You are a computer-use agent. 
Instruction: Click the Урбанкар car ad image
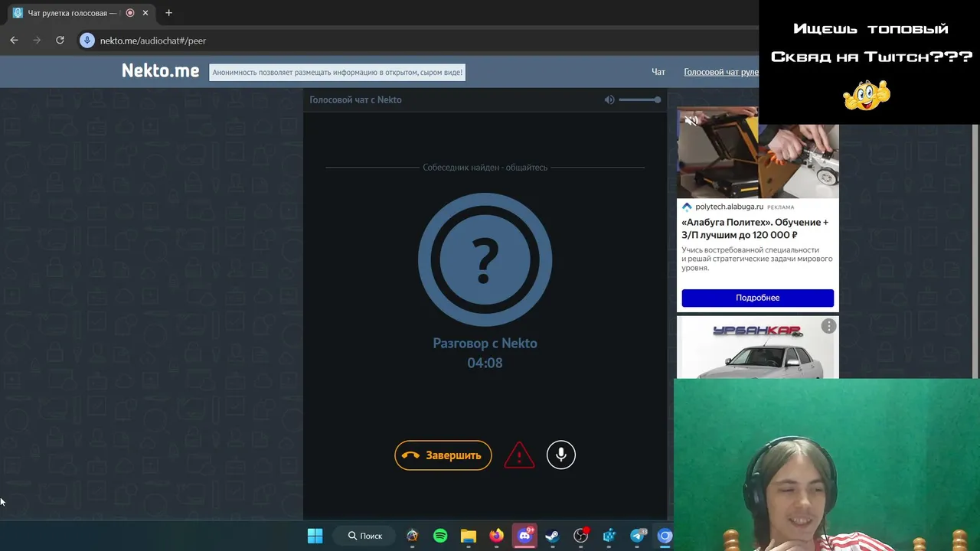click(757, 347)
